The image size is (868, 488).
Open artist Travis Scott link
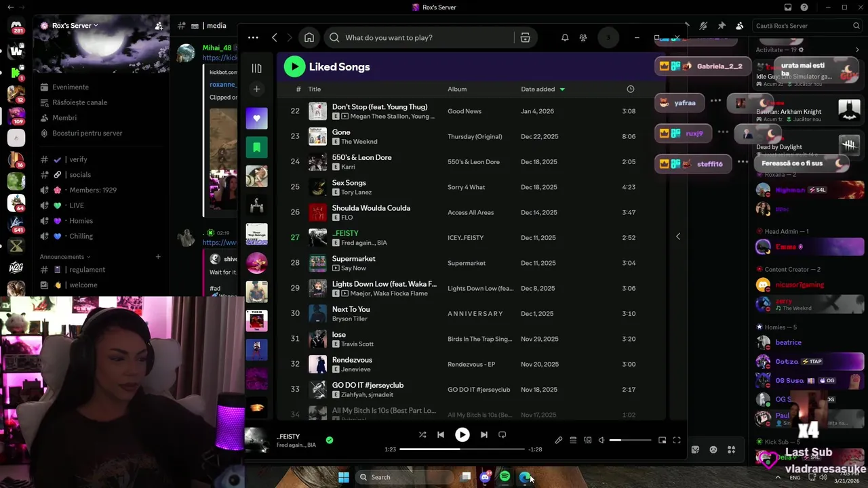click(357, 344)
